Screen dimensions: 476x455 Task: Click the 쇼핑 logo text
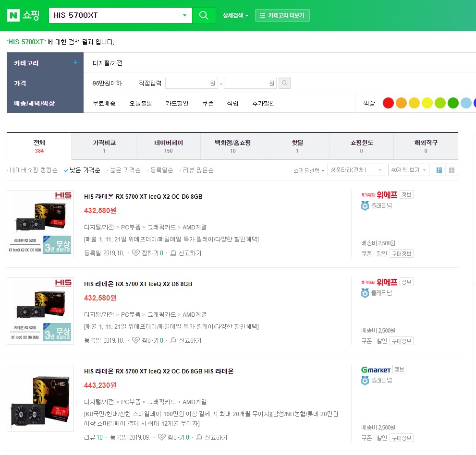point(31,15)
